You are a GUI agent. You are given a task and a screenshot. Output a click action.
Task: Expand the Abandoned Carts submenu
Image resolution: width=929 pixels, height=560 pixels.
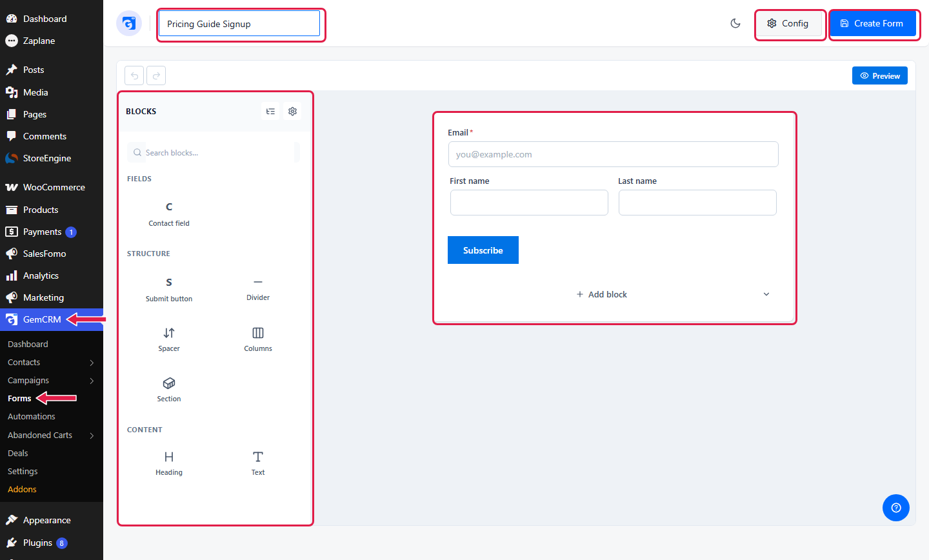[92, 435]
